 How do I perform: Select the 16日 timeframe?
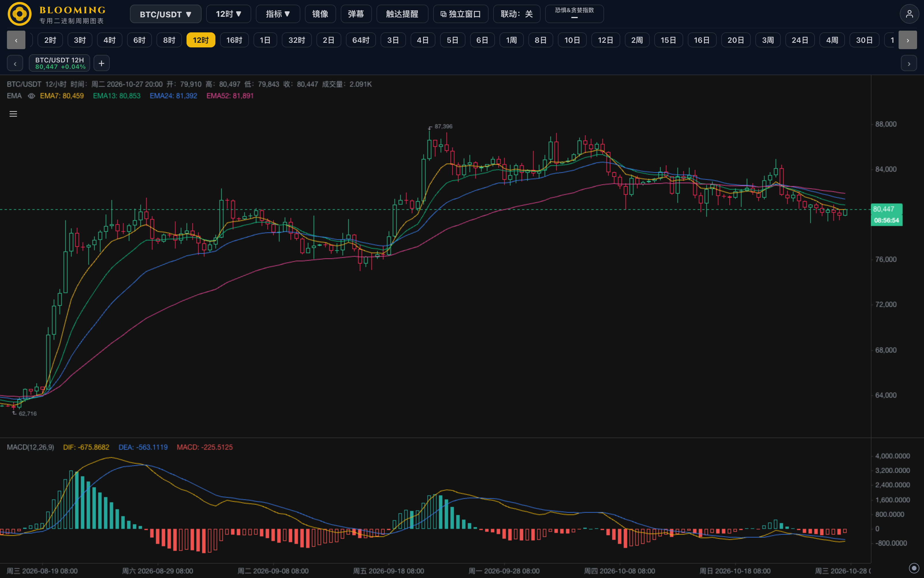(x=702, y=40)
